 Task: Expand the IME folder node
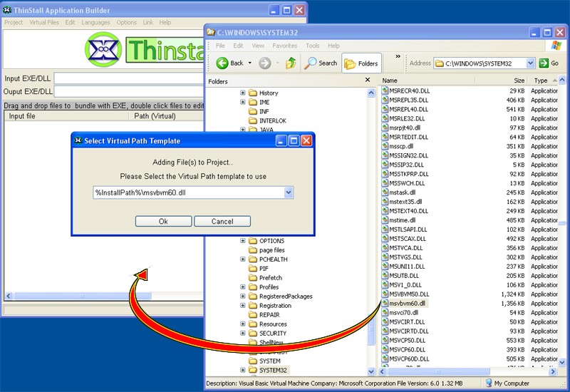tap(243, 102)
